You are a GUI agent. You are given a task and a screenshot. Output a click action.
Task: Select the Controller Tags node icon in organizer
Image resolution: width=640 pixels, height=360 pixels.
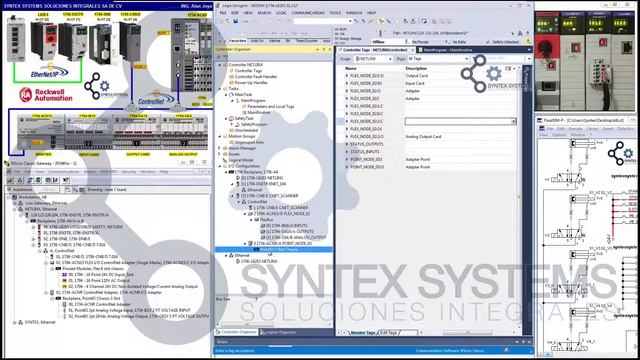231,71
